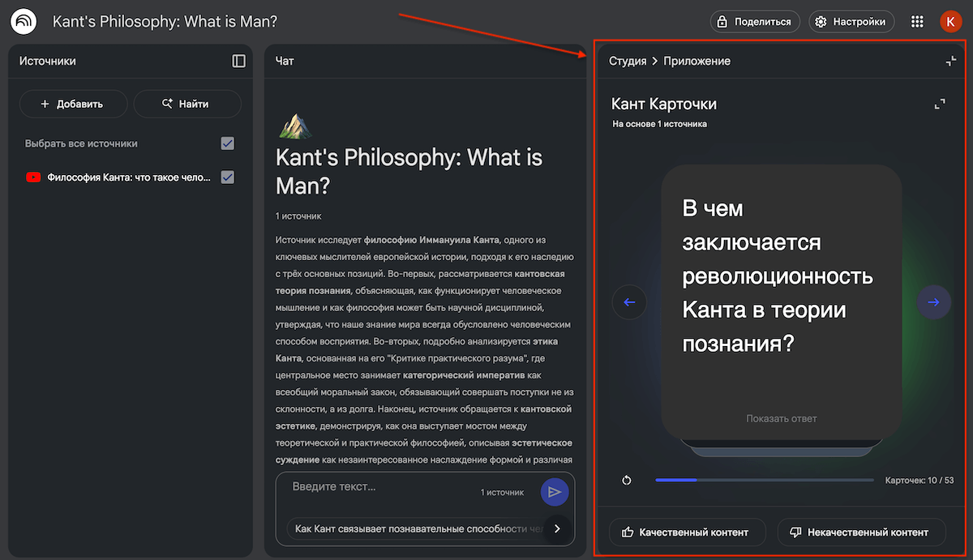The width and height of the screenshot is (973, 560).
Task: Collapse the Источники panel
Action: tap(238, 61)
